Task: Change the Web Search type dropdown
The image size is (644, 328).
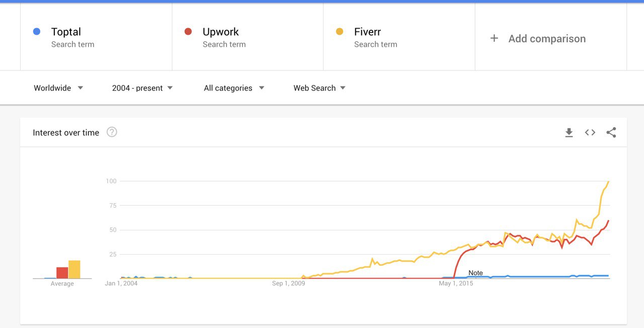Action: point(319,88)
